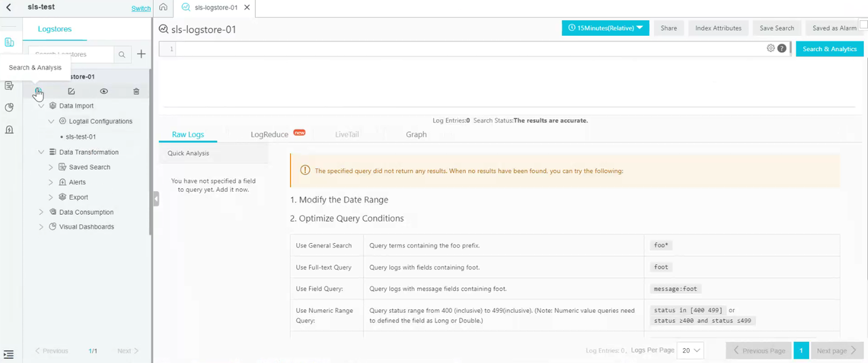The width and height of the screenshot is (868, 363).
Task: Open the dashboards pie chart sidebar icon
Action: [9, 108]
